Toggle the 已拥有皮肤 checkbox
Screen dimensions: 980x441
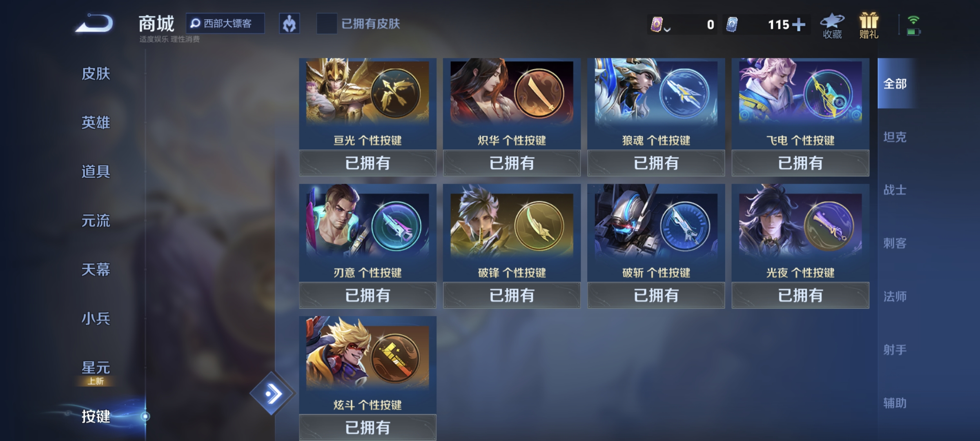click(x=327, y=24)
